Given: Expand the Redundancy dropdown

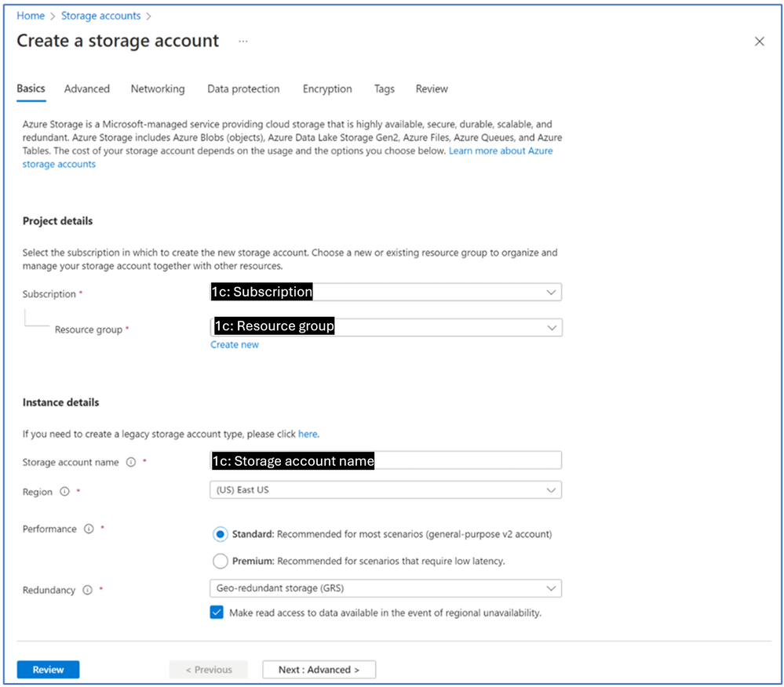Looking at the screenshot, I should pos(385,588).
